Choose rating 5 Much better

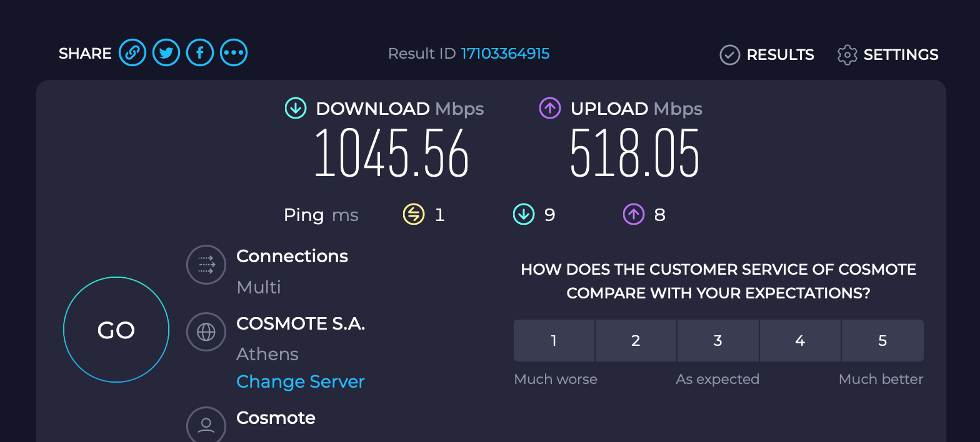[882, 341]
